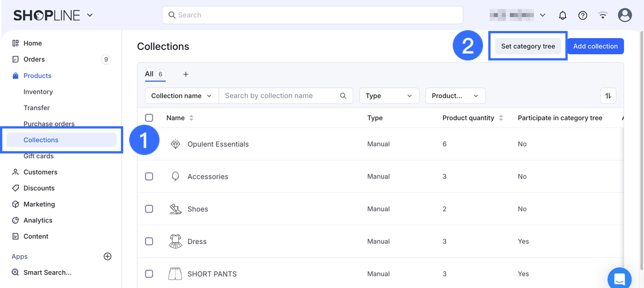This screenshot has height=288, width=644.
Task: Click the notification bell icon
Action: pyautogui.click(x=562, y=15)
